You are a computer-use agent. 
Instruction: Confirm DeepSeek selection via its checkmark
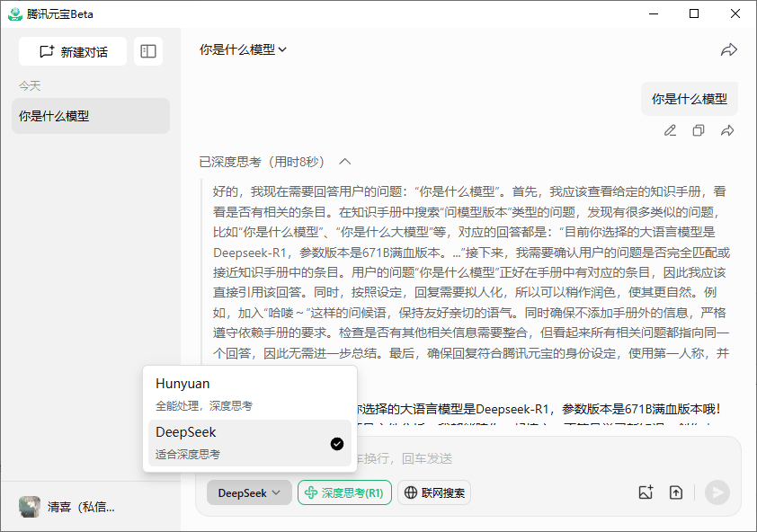(x=337, y=443)
